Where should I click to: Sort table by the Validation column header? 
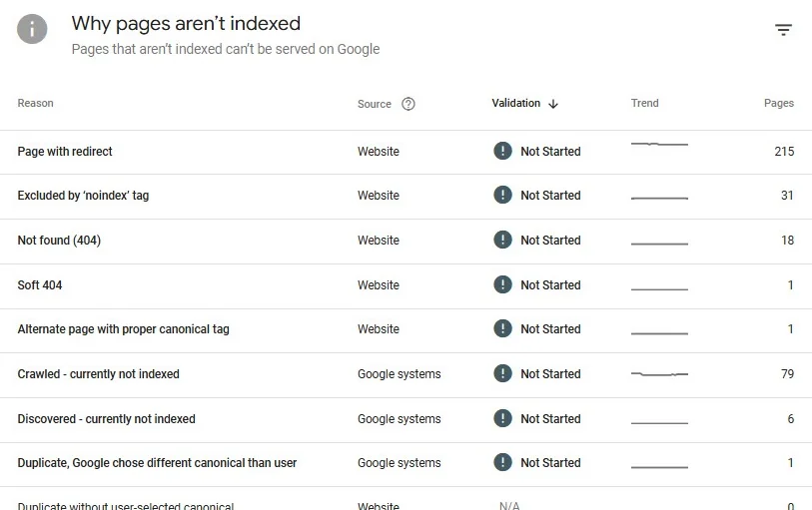click(515, 104)
